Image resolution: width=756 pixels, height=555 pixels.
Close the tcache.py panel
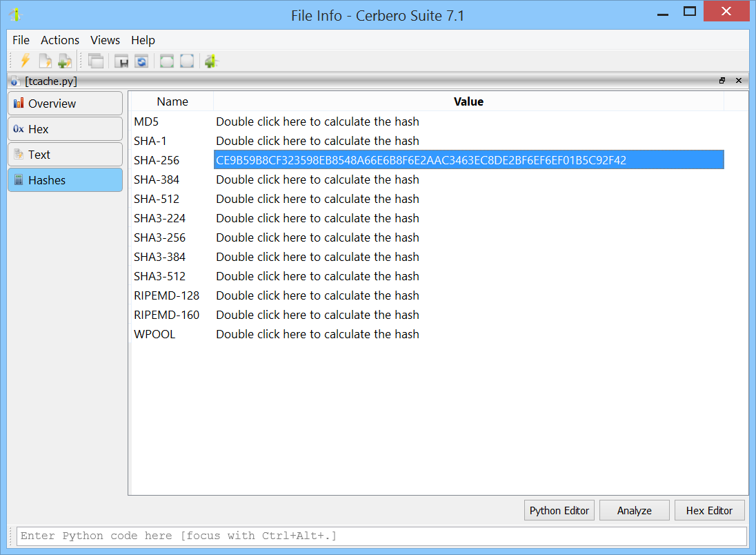tap(739, 81)
